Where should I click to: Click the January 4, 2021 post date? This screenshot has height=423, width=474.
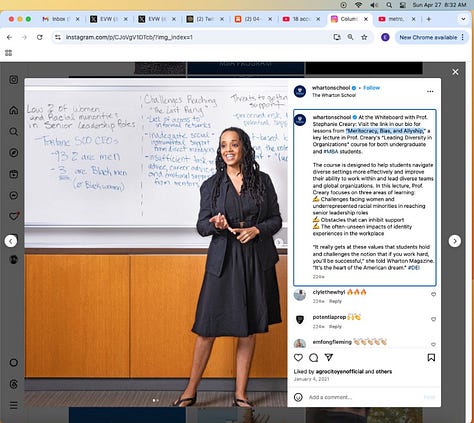pos(311,379)
